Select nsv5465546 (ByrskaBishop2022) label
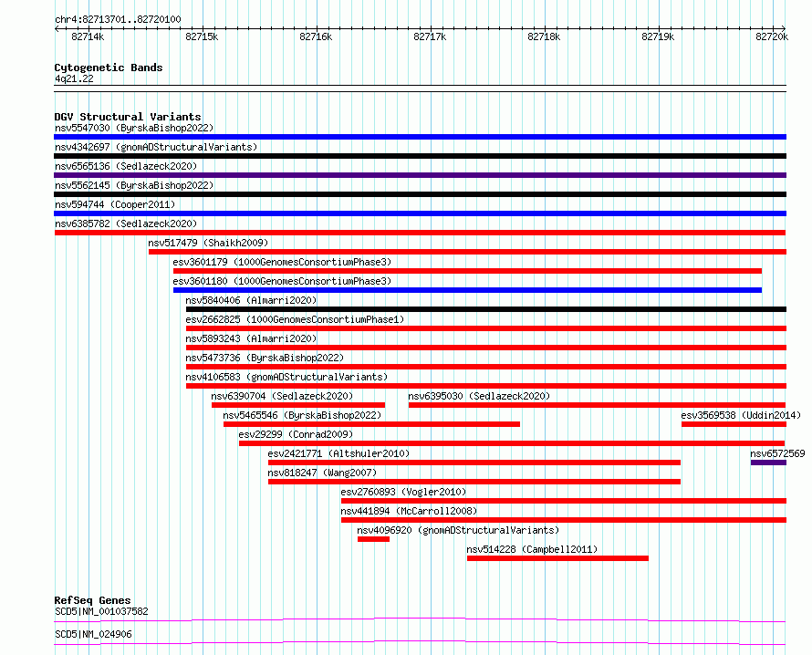The image size is (812, 655). (x=302, y=415)
